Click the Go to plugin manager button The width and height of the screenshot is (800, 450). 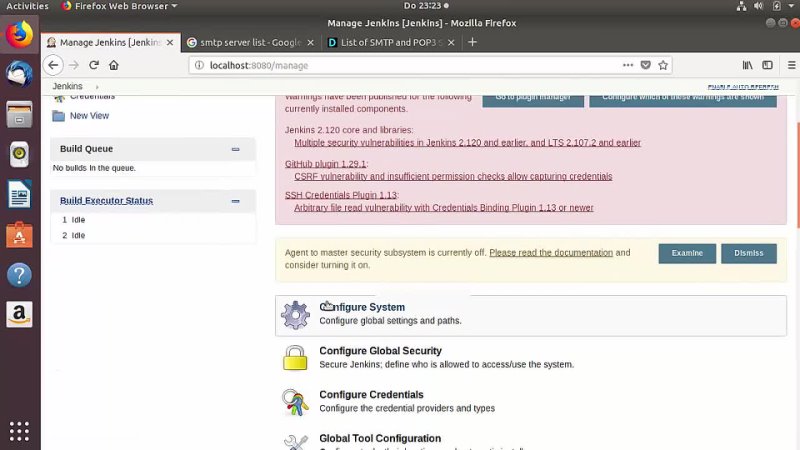(533, 99)
